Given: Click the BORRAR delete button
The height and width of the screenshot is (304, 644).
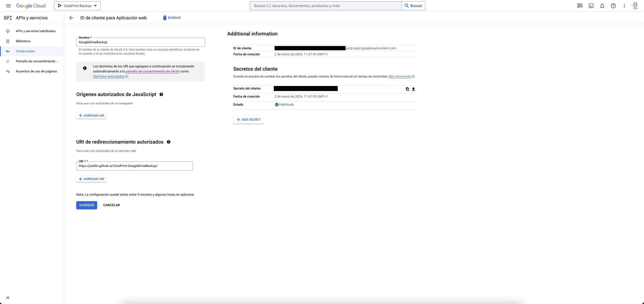Looking at the screenshot, I should click(x=171, y=18).
